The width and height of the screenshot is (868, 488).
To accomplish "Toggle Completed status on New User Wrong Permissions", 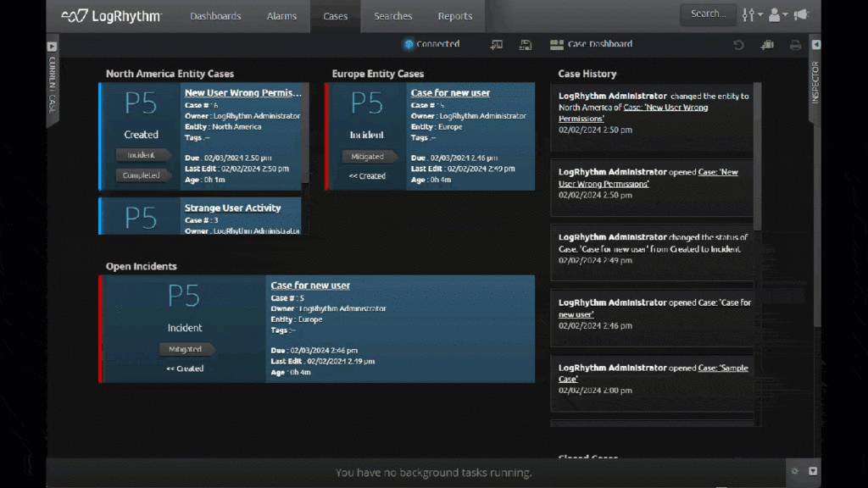I will (x=142, y=175).
